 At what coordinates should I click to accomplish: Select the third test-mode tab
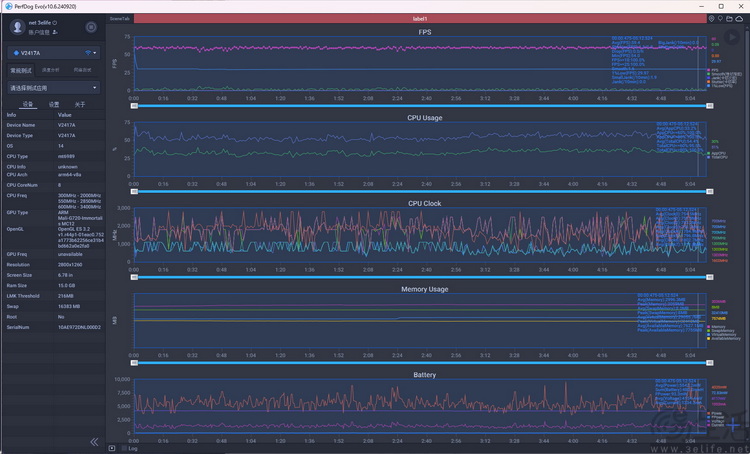[82, 70]
